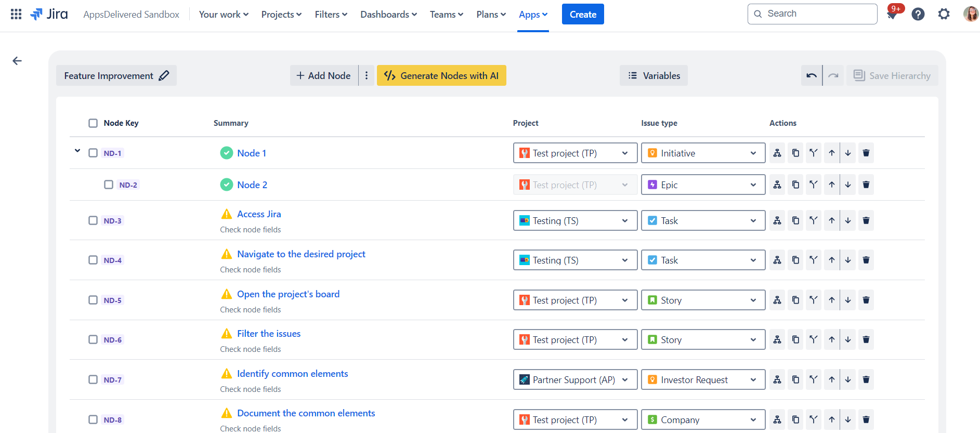Move ND-5 node down with arrow

(847, 300)
